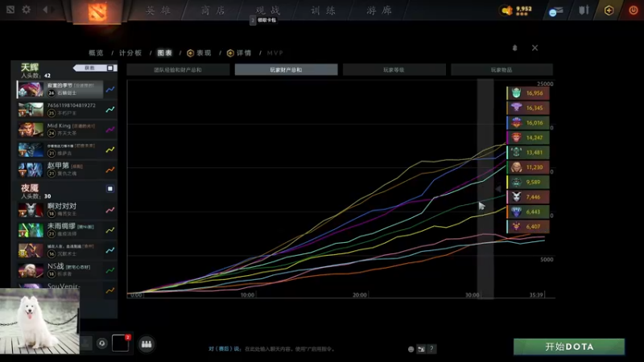Toggle the 天辉 team checkbox
This screenshot has height=362, width=644.
click(x=110, y=68)
